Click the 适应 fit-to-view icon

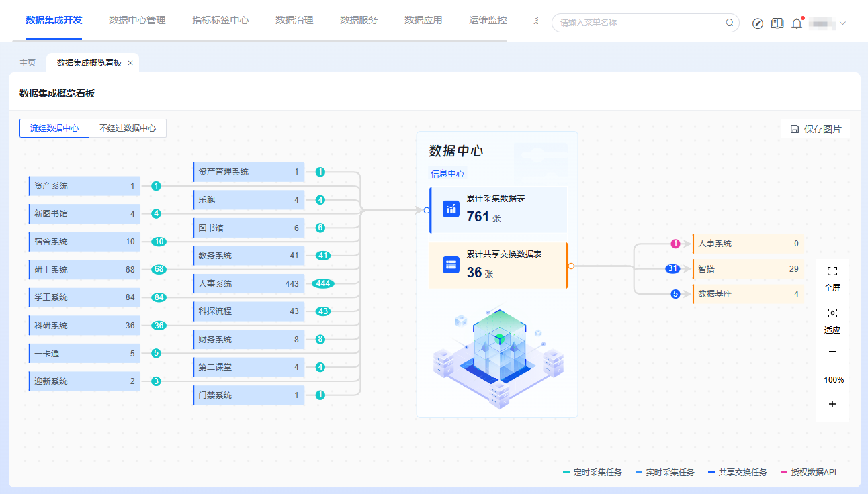[x=832, y=313]
